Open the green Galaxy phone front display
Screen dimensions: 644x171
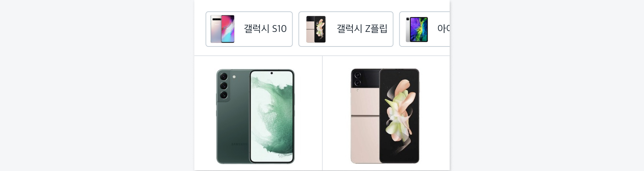click(x=272, y=116)
